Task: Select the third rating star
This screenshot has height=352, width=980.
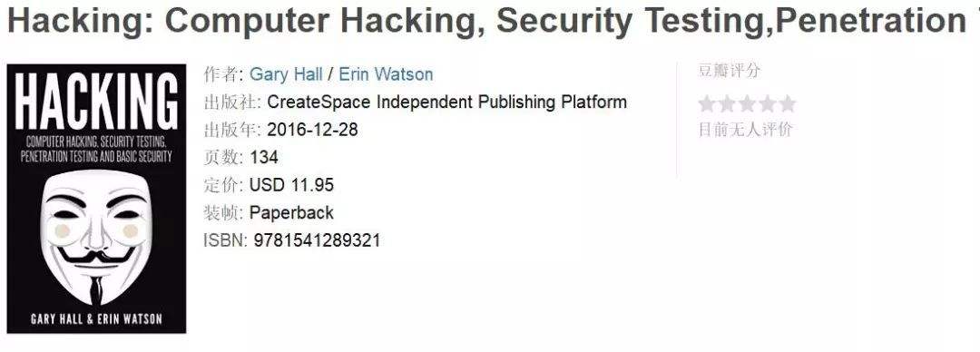Action: point(747,103)
